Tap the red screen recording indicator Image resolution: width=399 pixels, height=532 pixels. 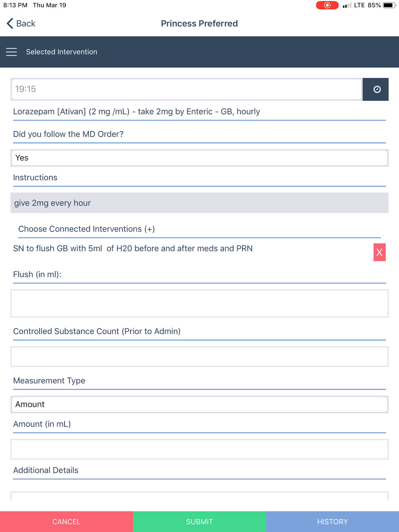click(327, 5)
